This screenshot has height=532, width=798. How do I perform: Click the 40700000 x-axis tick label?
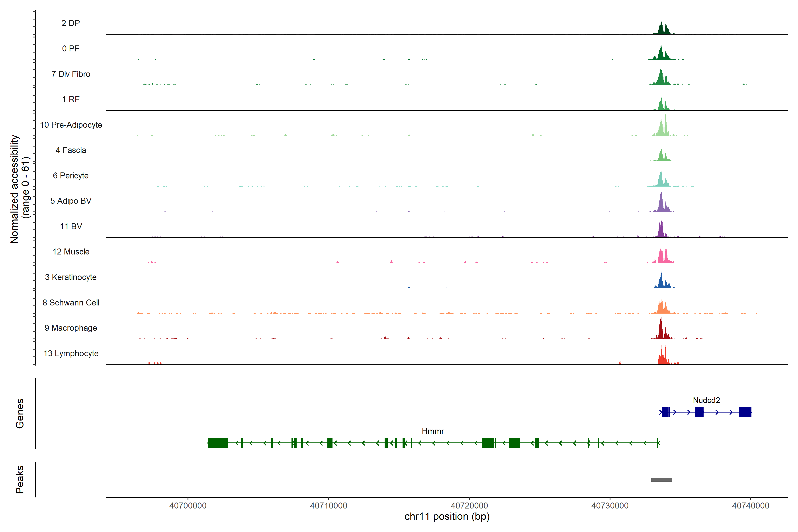coord(188,506)
